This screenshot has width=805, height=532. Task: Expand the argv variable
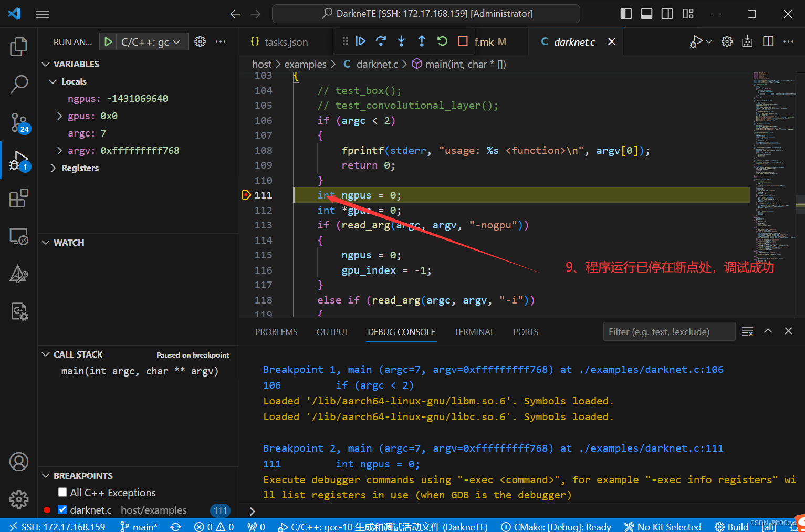(x=59, y=151)
